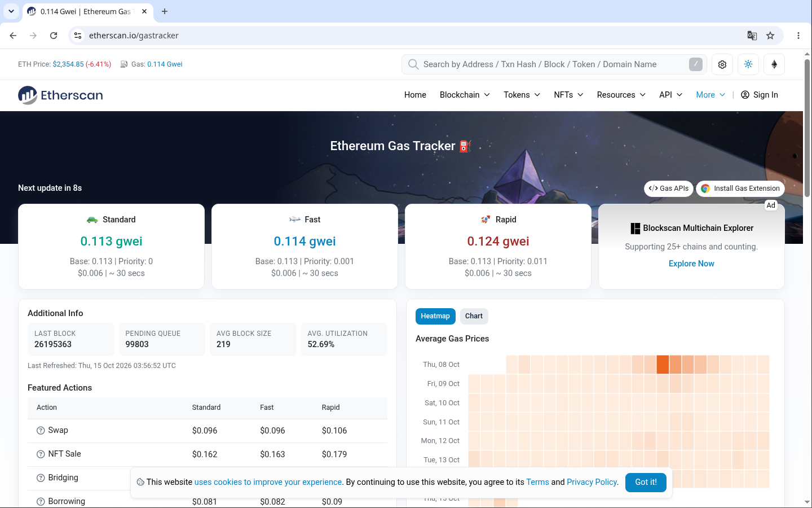This screenshot has height=508, width=812.
Task: Open a new browser tab
Action: [165, 11]
